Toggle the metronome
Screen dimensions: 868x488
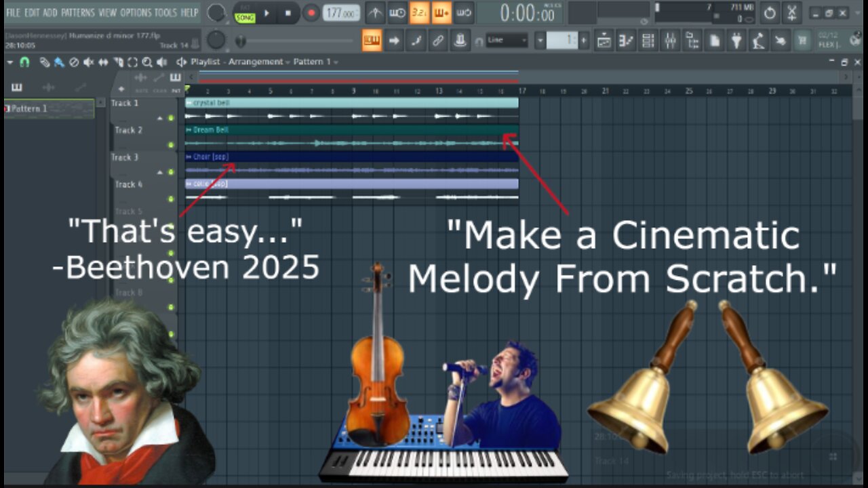(x=375, y=13)
